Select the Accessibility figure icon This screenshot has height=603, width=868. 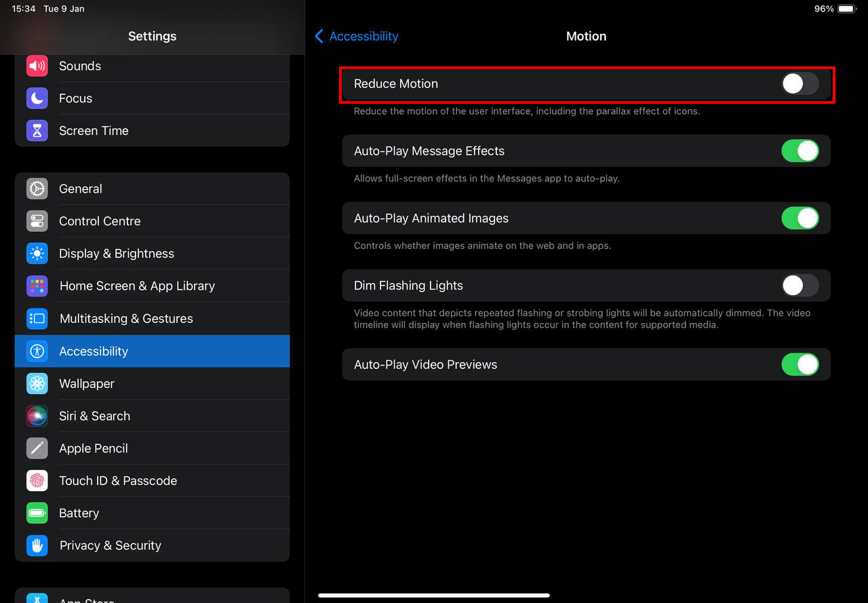pos(37,351)
